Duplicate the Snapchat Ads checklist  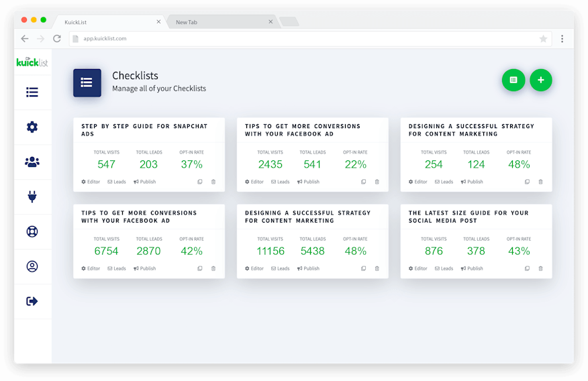click(200, 182)
